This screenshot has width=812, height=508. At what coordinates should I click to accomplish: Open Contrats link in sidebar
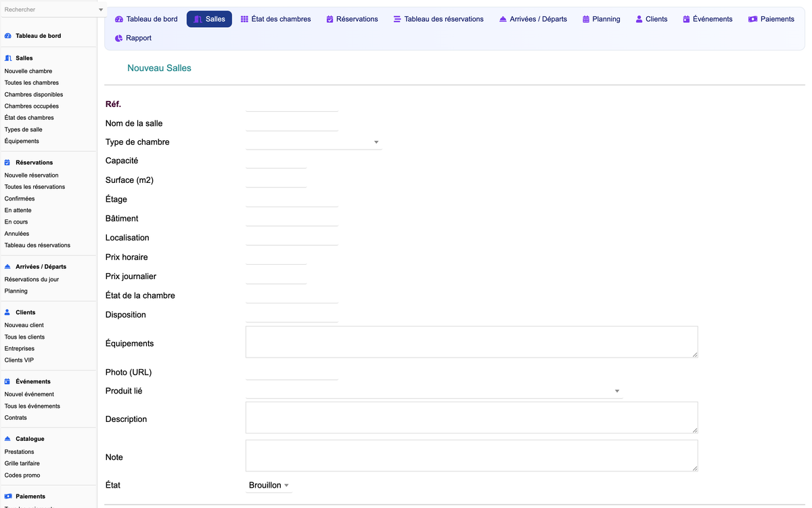(16, 417)
